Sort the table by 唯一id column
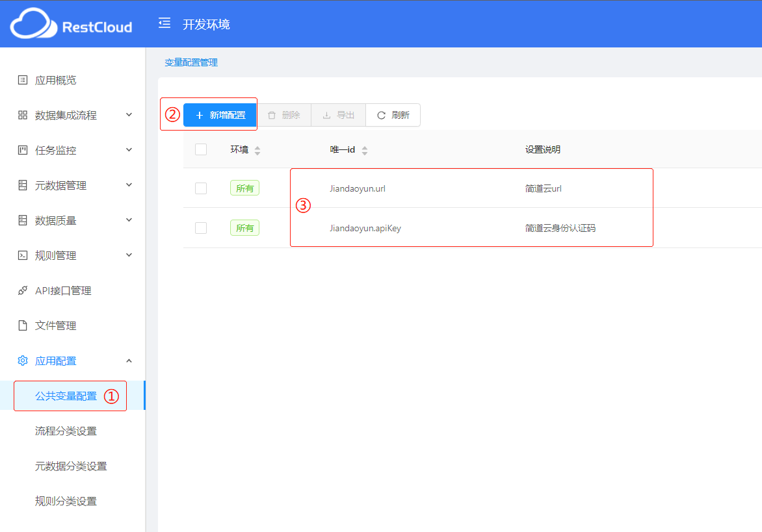This screenshot has width=762, height=532. click(x=365, y=150)
